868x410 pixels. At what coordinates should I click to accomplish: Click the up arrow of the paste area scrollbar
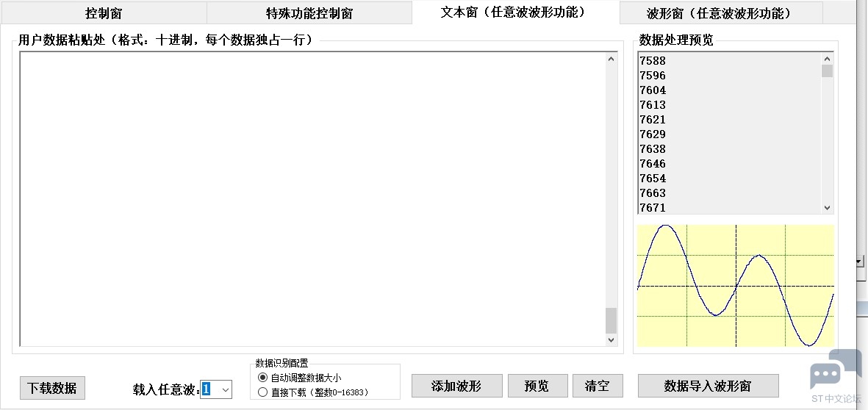click(611, 59)
